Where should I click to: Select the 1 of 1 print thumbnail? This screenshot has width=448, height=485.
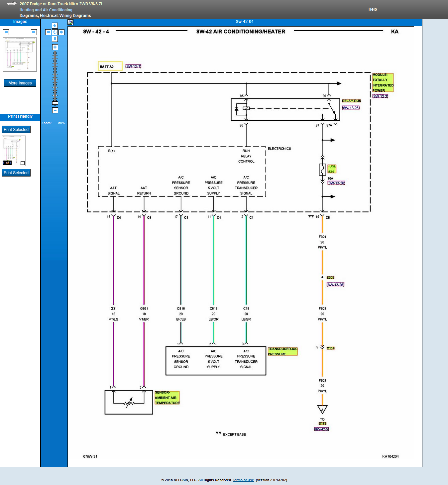point(14,151)
